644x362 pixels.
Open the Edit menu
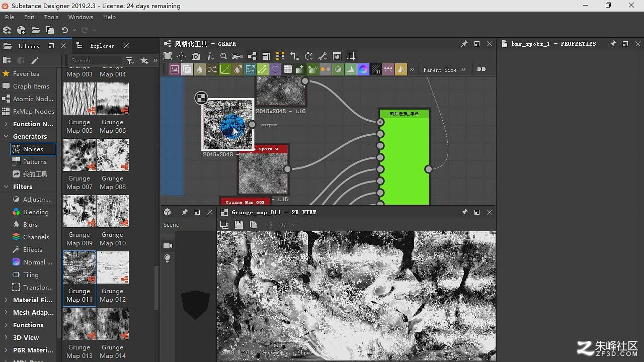pos(29,17)
